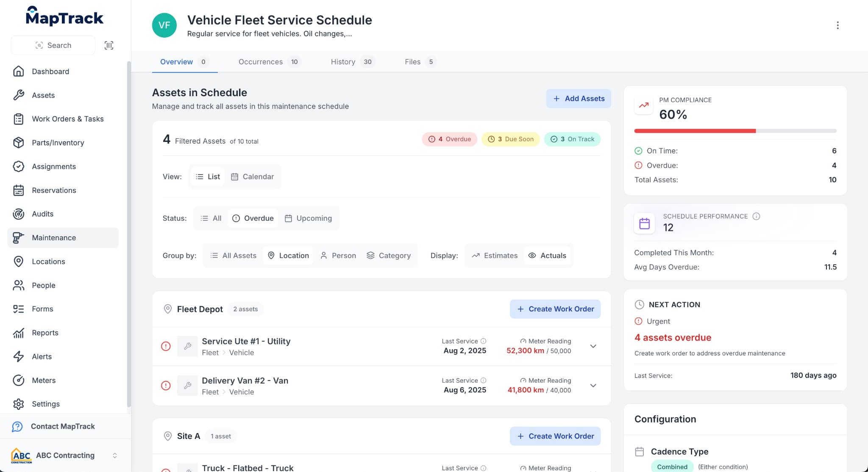Switch display to Estimates view

pyautogui.click(x=494, y=255)
